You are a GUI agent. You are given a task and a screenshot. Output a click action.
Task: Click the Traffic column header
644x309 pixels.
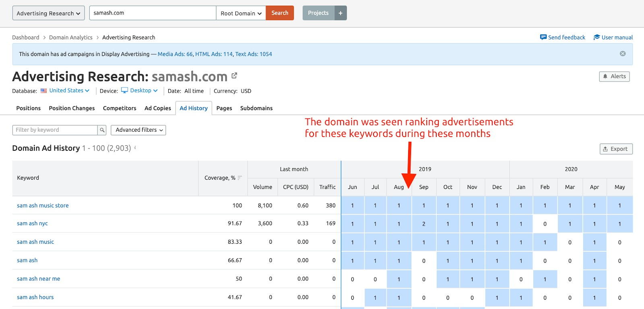tap(327, 187)
